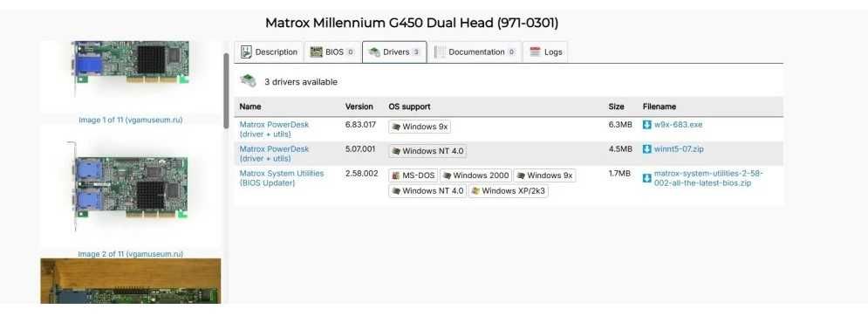
Task: Select the Drivers tab
Action: (394, 52)
